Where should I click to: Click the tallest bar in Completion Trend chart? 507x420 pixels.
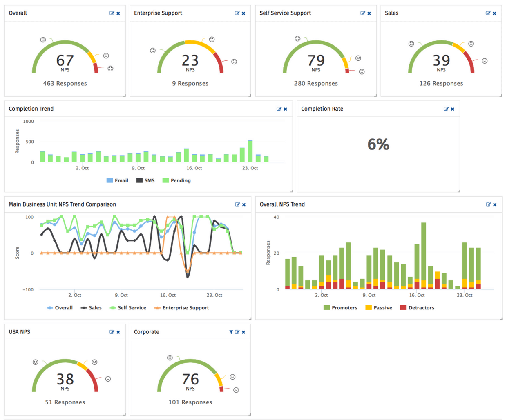(x=250, y=151)
